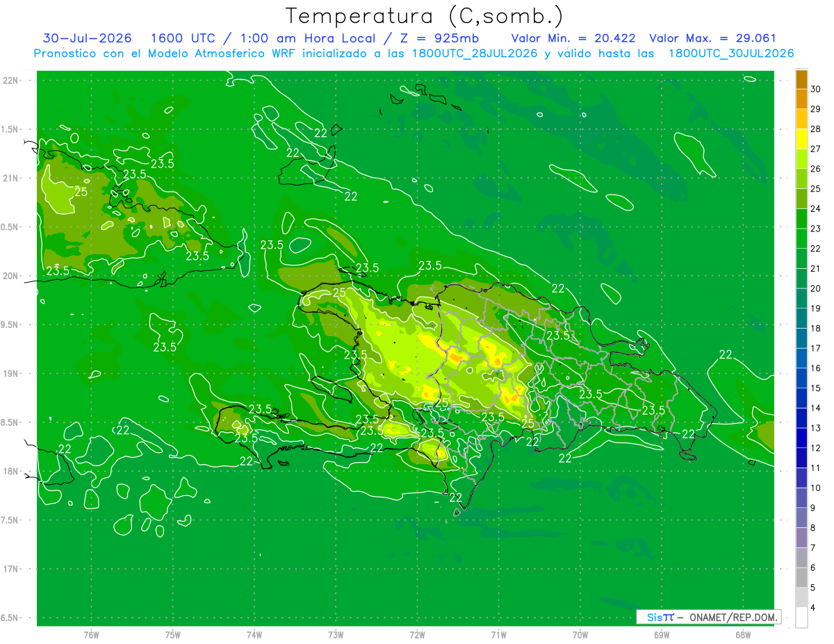Click the initialization stamp "1800UTC_28JUL2026"
Image resolution: width=834 pixels, height=644 pixels.
475,53
